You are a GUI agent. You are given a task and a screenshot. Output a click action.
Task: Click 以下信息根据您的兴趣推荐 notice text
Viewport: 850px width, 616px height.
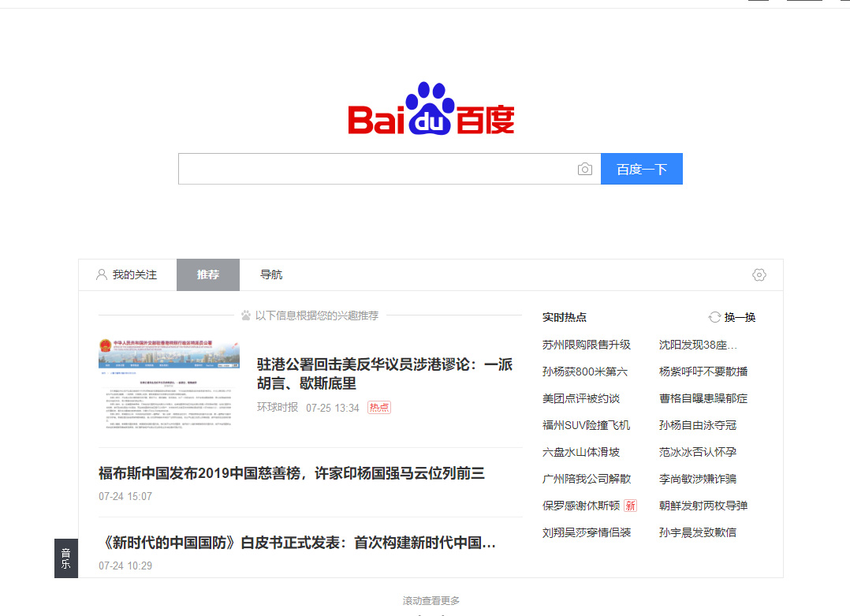point(317,315)
